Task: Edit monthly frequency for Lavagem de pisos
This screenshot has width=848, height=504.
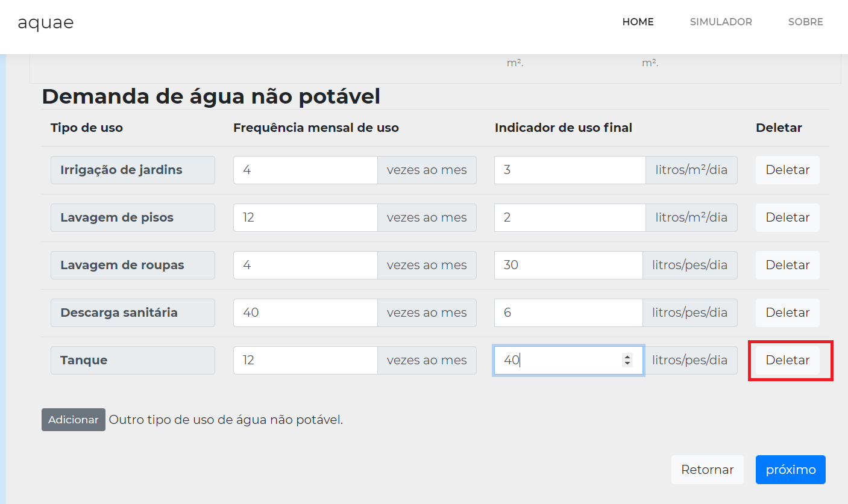Action: tap(306, 217)
